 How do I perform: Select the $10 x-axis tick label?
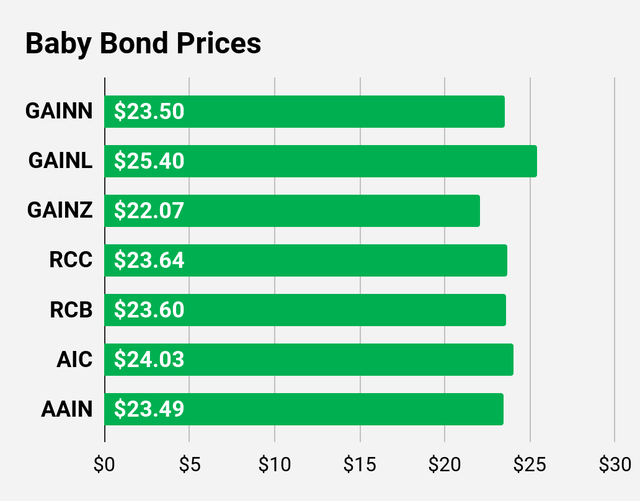274,464
